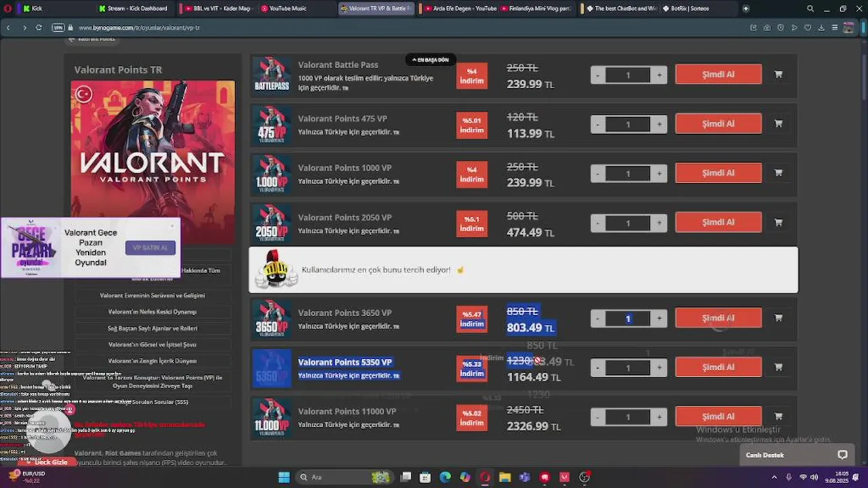
Task: Increase quantity for 5350 VP
Action: pyautogui.click(x=659, y=368)
